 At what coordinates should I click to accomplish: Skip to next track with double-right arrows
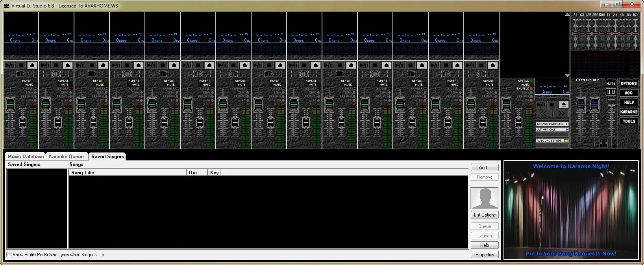(561, 113)
